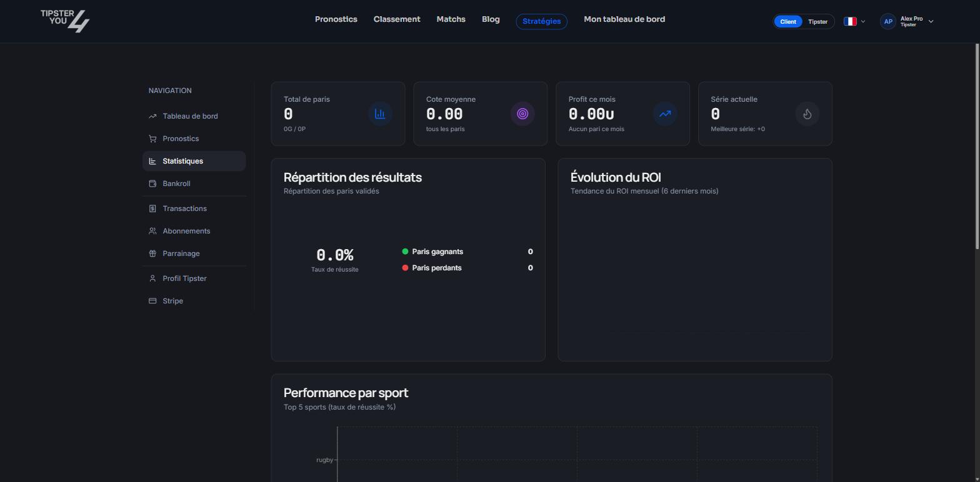Click the Meilleure série: +0 text
The height and width of the screenshot is (482, 980).
coord(737,129)
